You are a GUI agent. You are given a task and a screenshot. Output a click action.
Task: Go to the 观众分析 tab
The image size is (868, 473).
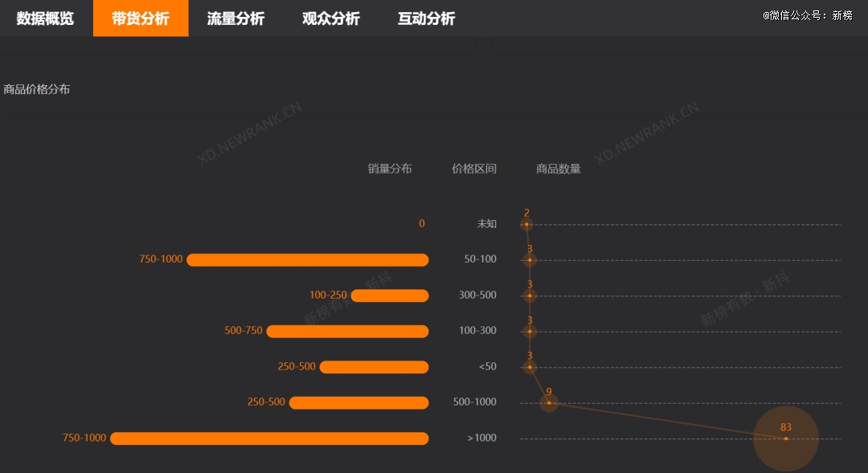tap(331, 18)
